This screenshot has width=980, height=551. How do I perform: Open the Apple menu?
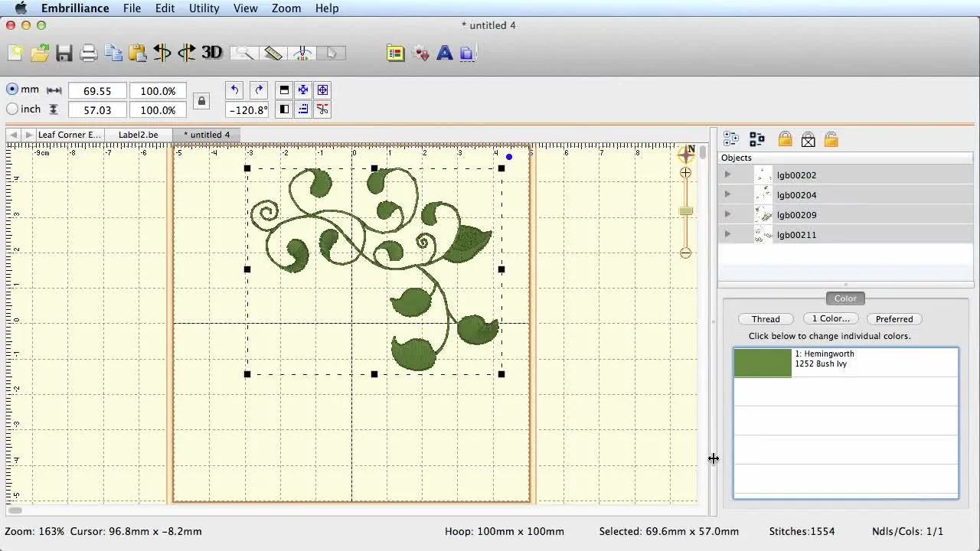pos(21,8)
